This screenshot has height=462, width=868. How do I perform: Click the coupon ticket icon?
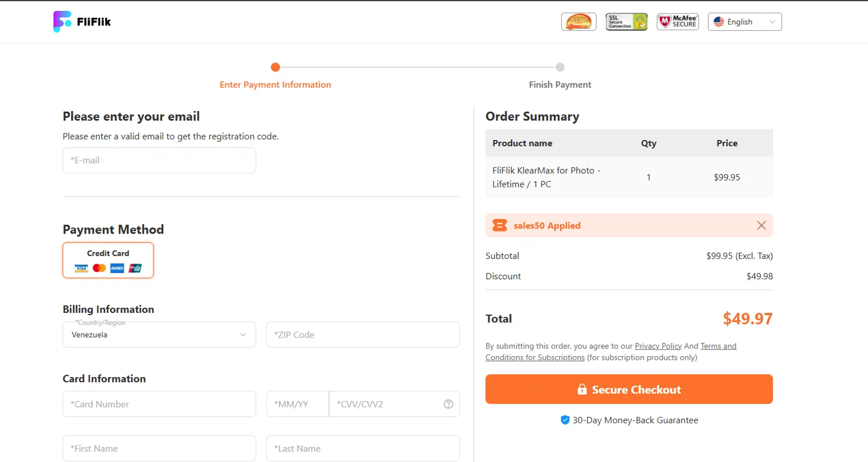point(500,226)
